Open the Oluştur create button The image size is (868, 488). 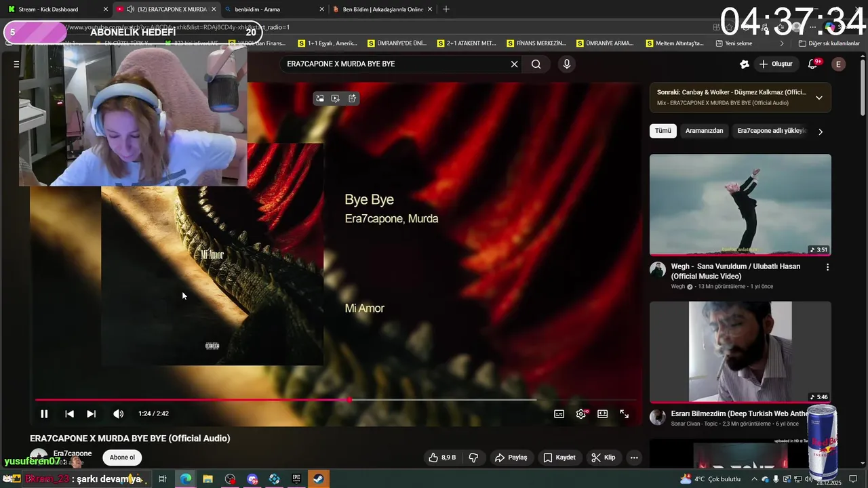pyautogui.click(x=776, y=64)
